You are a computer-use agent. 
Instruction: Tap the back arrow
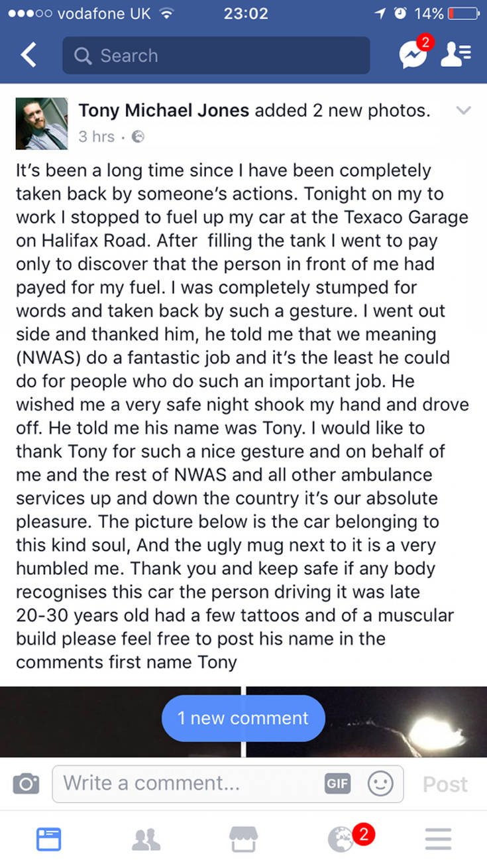point(28,56)
